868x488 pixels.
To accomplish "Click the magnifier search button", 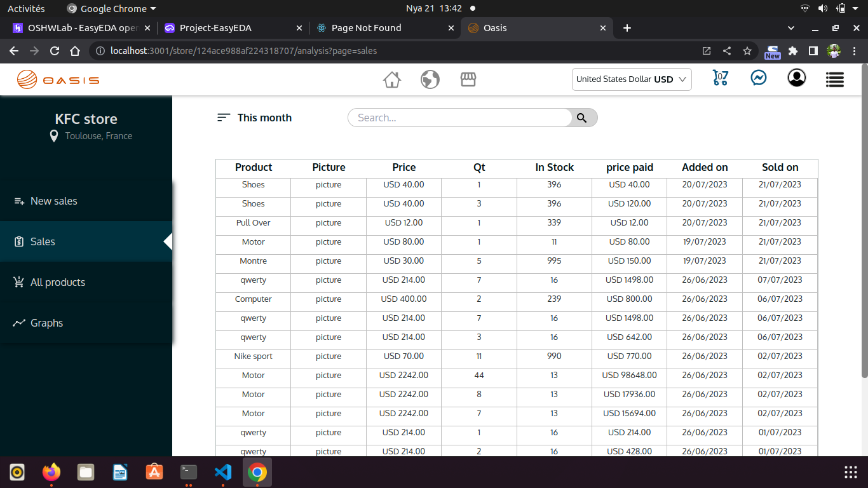I will 581,118.
